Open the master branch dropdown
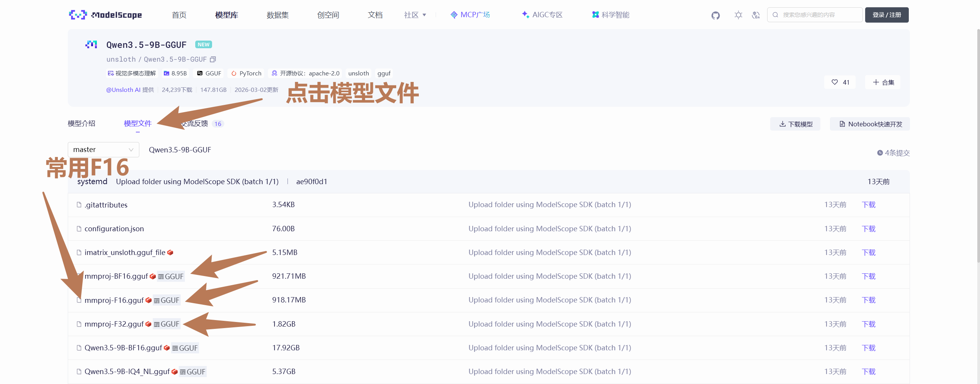Image resolution: width=980 pixels, height=384 pixels. click(103, 150)
